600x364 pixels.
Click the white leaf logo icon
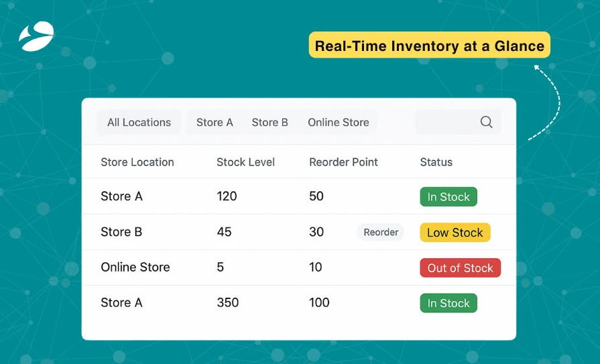pyautogui.click(x=36, y=37)
